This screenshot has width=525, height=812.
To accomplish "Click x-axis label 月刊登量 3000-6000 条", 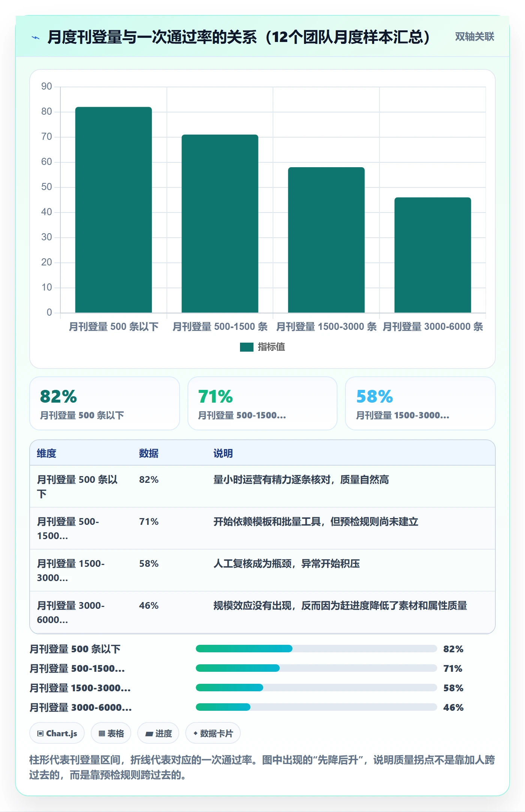I will click(x=433, y=327).
